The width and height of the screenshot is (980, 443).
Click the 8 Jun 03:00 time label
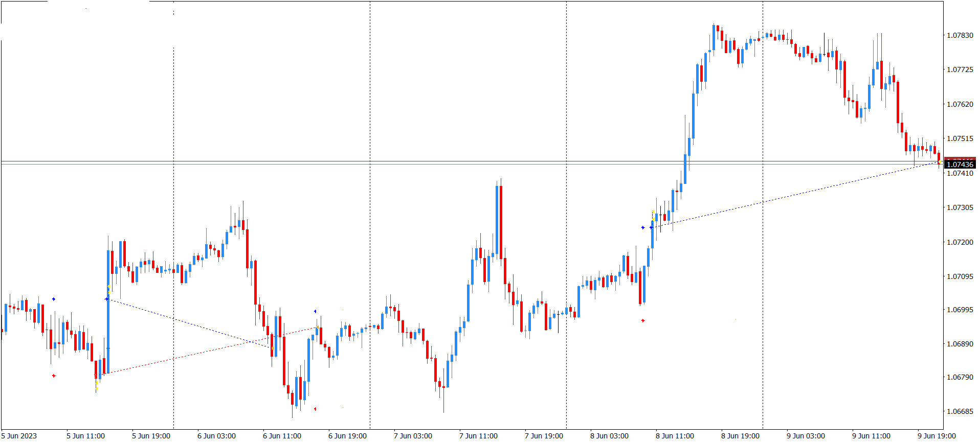pyautogui.click(x=609, y=436)
